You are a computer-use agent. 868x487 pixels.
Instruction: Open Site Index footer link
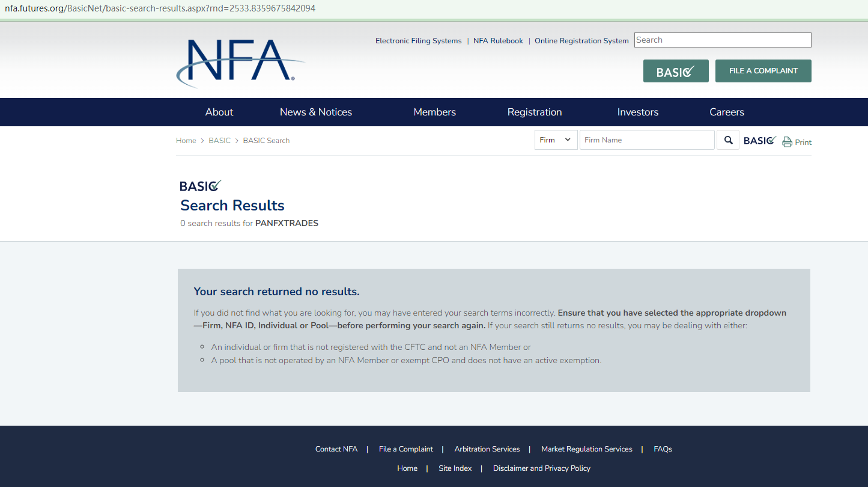[x=455, y=468]
